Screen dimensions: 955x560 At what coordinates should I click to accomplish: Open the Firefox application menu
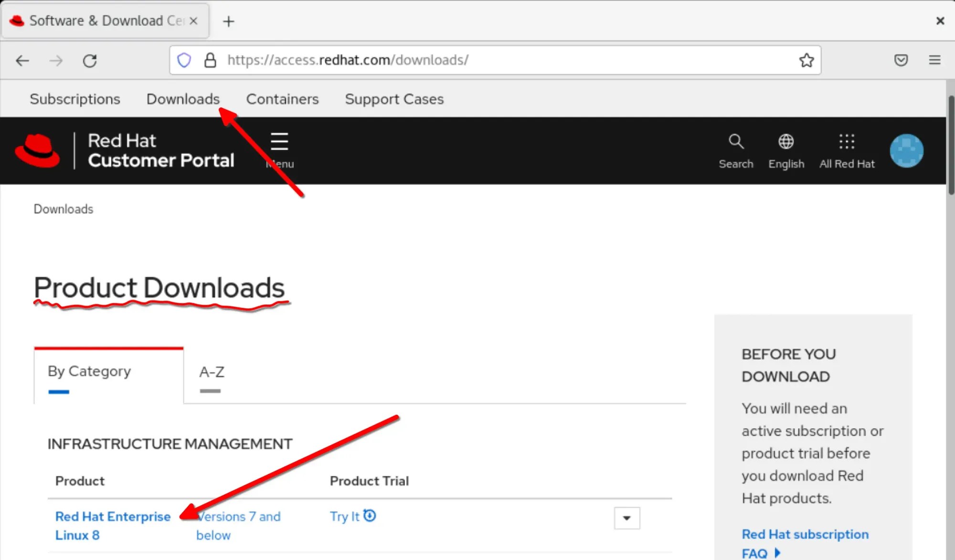[x=934, y=60]
